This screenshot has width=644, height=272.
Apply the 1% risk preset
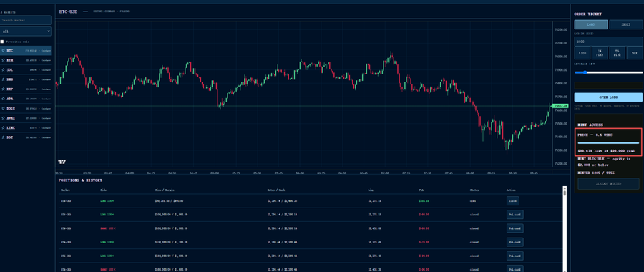600,53
